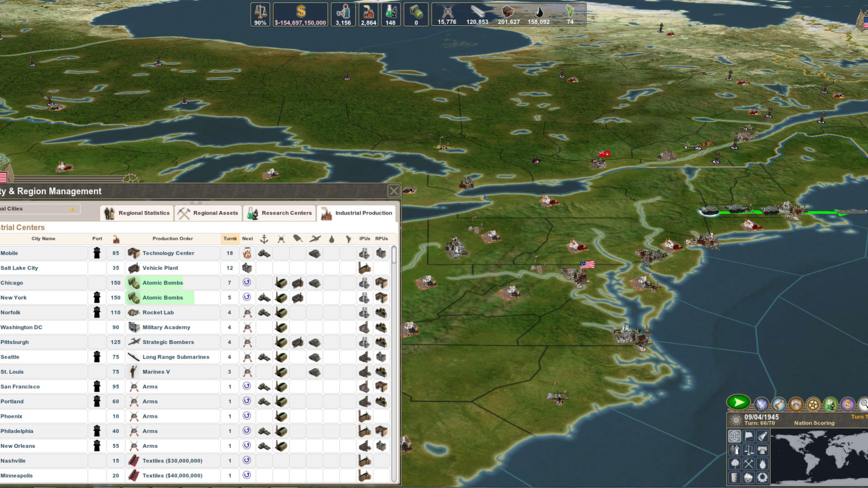Select the crossed pickaxes minimap mode
Image resolution: width=868 pixels, height=488 pixels.
click(749, 464)
